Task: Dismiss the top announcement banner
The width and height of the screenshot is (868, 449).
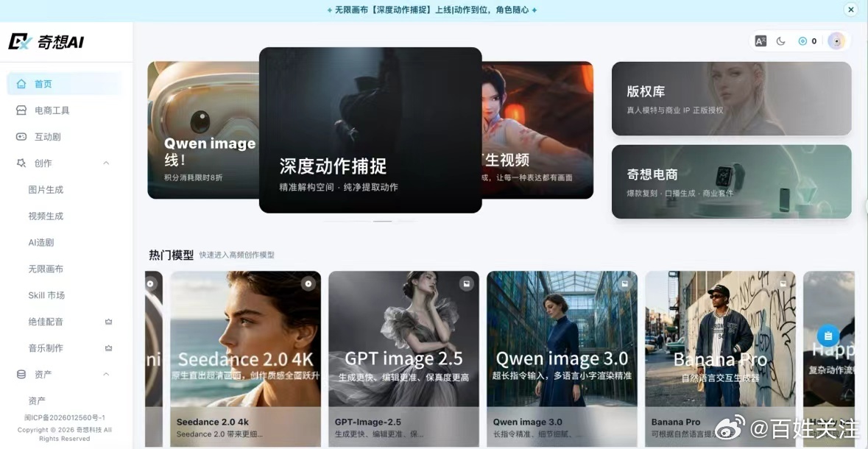Action: pyautogui.click(x=851, y=10)
